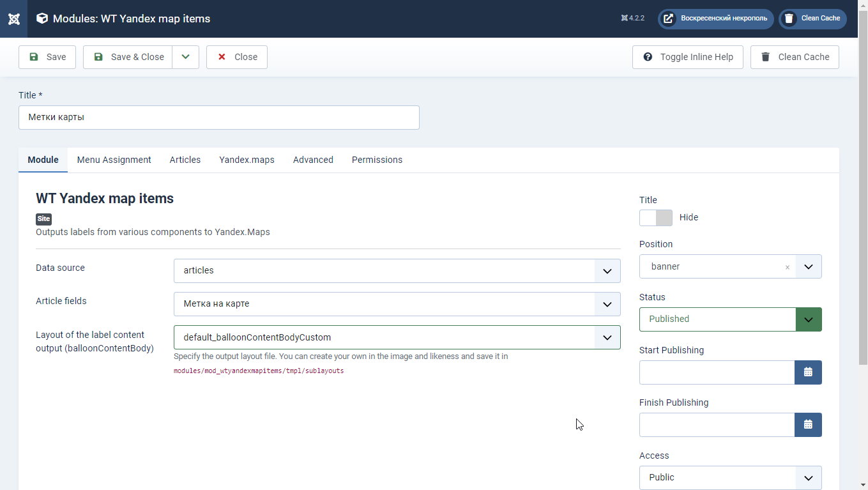Open the Access Public dropdown

[x=730, y=478]
